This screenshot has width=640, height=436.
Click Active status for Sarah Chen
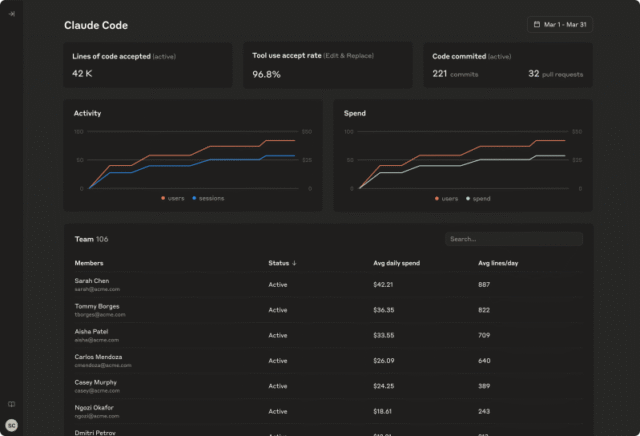(278, 285)
